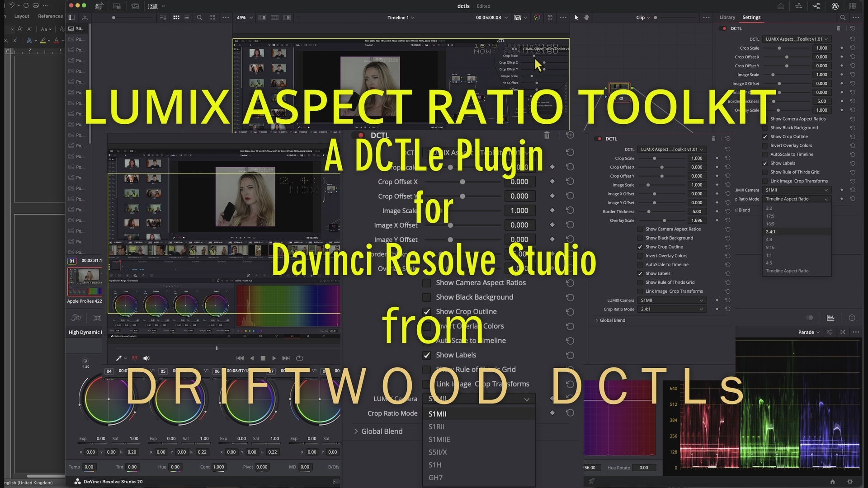Click the trash icon in enlarged DCTL panel
The image size is (868, 488).
click(547, 135)
